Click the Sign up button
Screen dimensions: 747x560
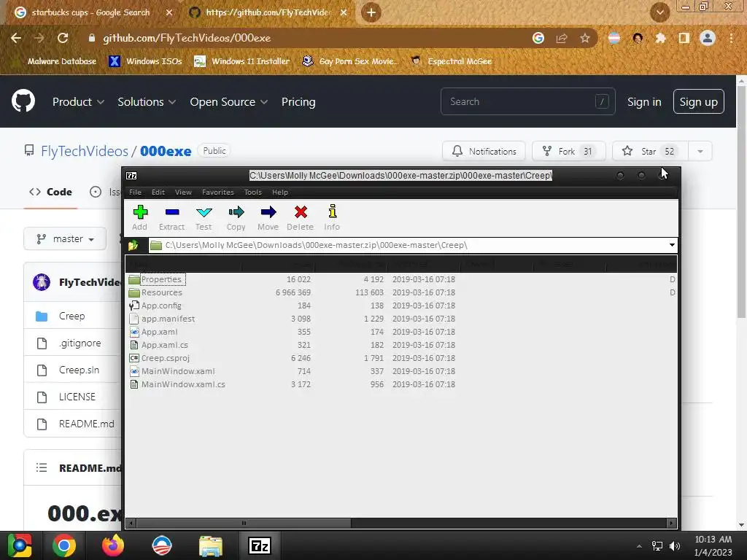click(698, 101)
